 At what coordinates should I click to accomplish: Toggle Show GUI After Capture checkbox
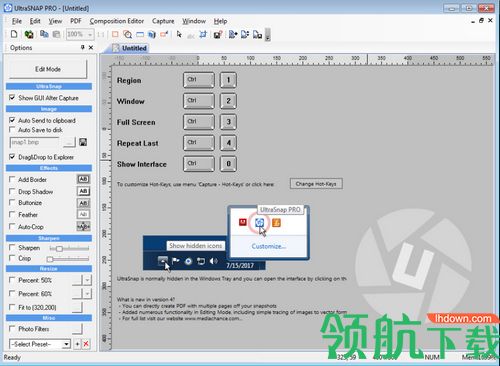pyautogui.click(x=12, y=97)
